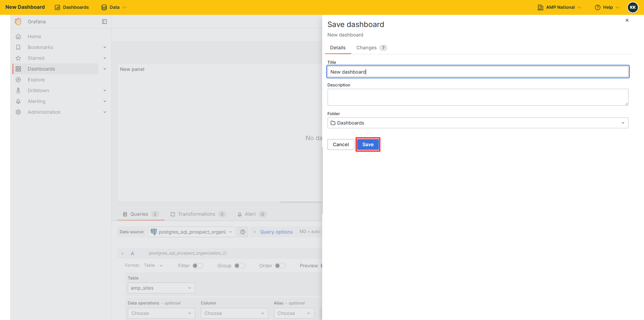The height and width of the screenshot is (320, 644).
Task: Expand the Starred section chevron
Action: click(x=105, y=58)
